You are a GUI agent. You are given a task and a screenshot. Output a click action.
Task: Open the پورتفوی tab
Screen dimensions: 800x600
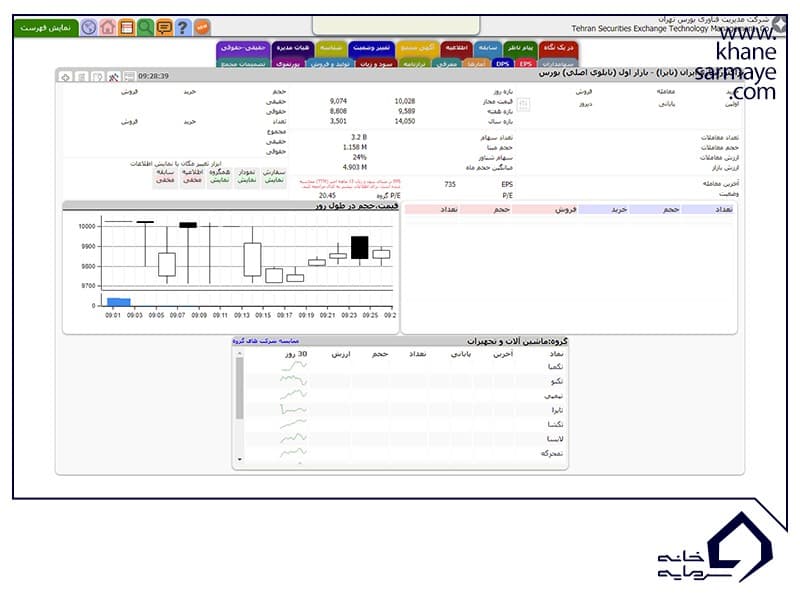point(288,64)
